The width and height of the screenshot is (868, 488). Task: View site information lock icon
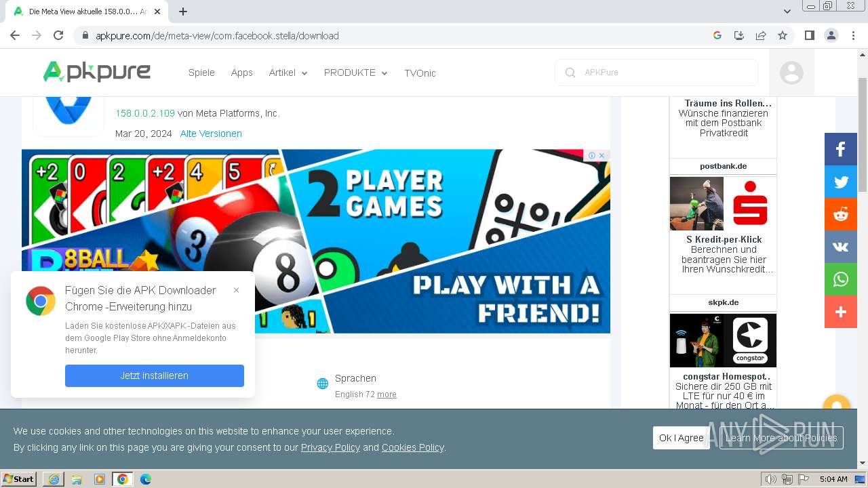(x=85, y=35)
